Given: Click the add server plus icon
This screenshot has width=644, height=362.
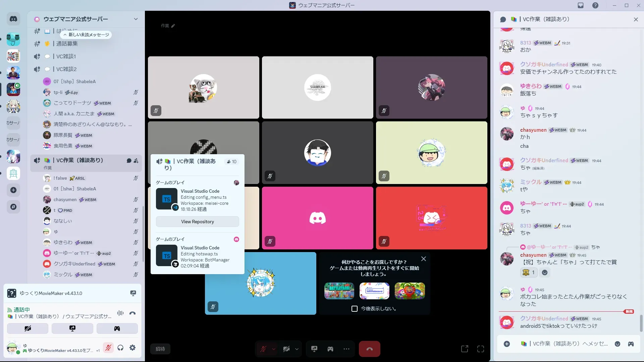Looking at the screenshot, I should point(13,190).
